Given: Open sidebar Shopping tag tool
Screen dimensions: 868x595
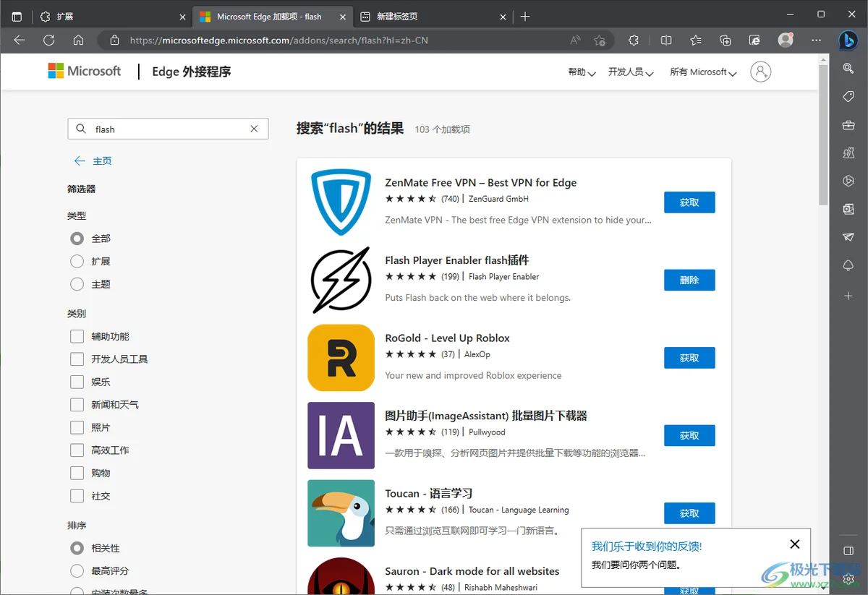Looking at the screenshot, I should point(848,96).
